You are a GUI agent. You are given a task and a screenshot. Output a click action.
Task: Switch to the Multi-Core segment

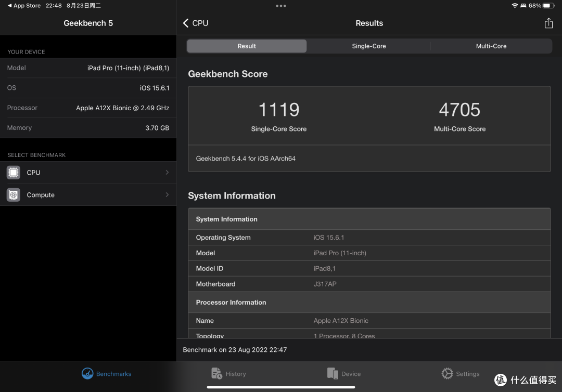pos(491,46)
